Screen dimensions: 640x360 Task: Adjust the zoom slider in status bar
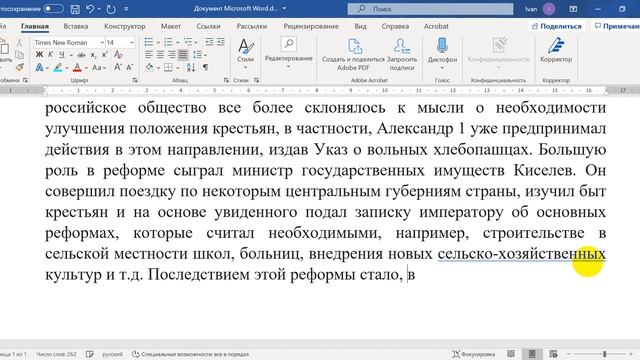pos(604,354)
